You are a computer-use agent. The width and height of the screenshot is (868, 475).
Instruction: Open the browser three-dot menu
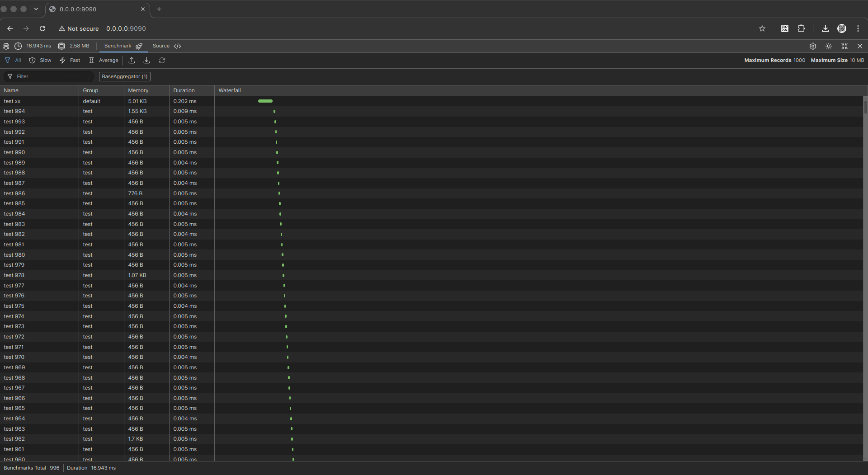(858, 28)
